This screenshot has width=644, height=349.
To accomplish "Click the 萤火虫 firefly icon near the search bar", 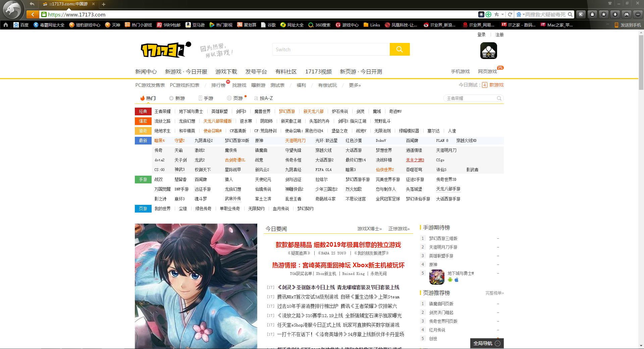I will click(x=488, y=50).
